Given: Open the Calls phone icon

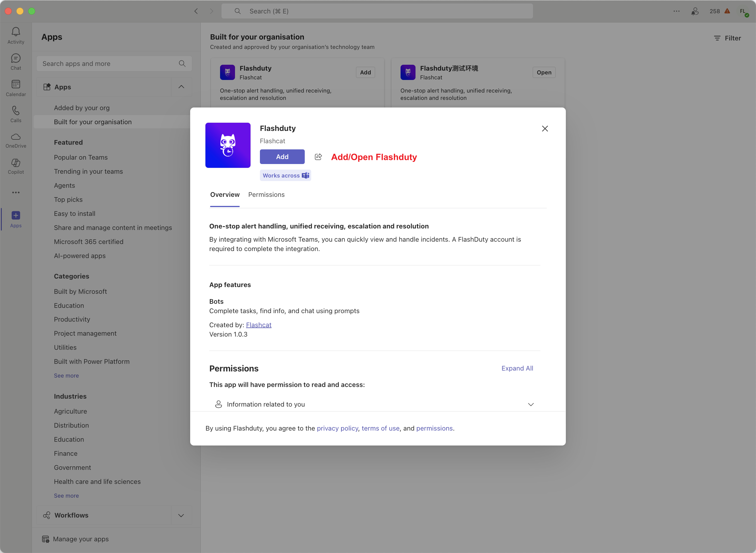Looking at the screenshot, I should click(16, 110).
